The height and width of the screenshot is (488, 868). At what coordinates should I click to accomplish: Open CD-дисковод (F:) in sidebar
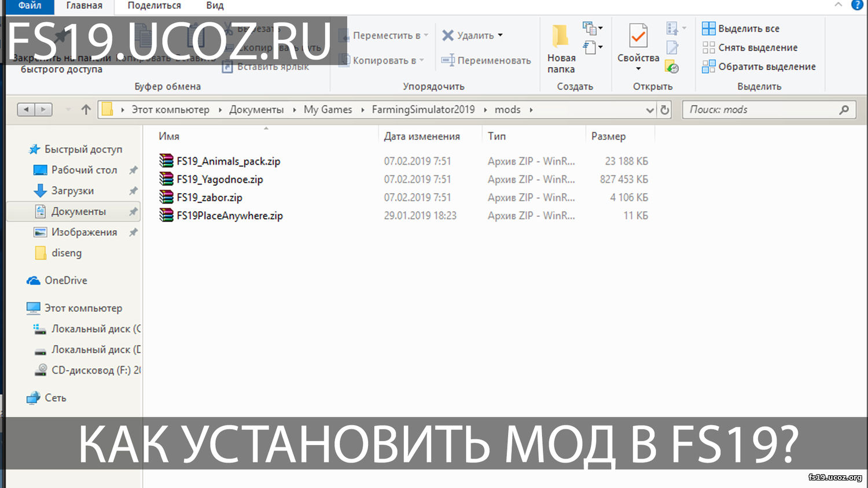pyautogui.click(x=87, y=370)
